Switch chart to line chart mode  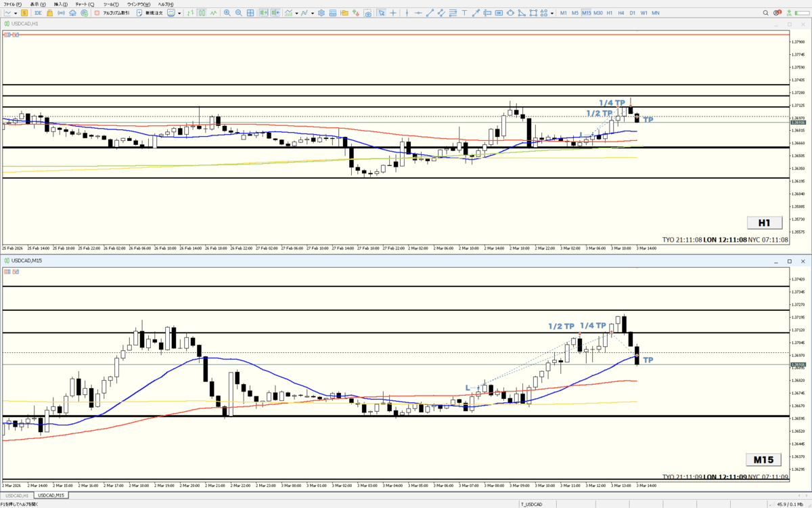[x=214, y=13]
